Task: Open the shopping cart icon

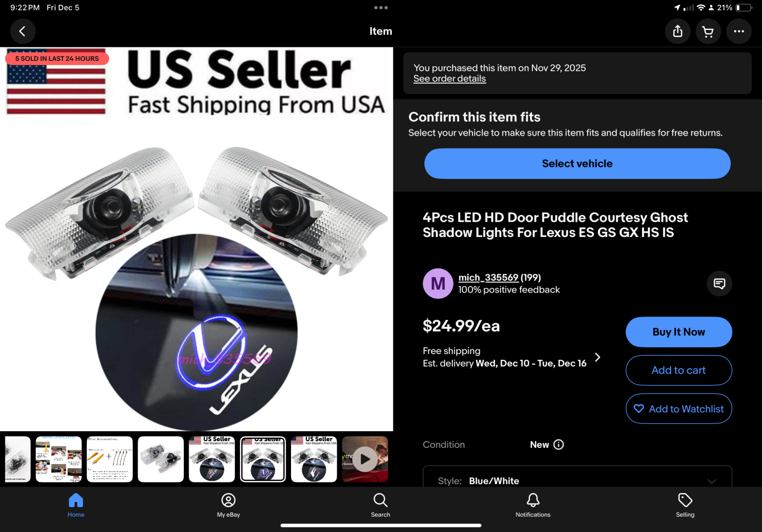Action: tap(708, 31)
